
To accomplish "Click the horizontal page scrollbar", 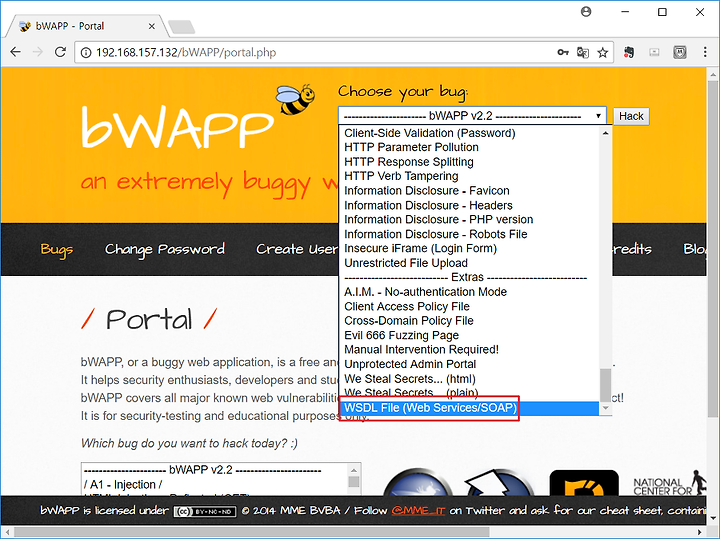I will coord(252,533).
